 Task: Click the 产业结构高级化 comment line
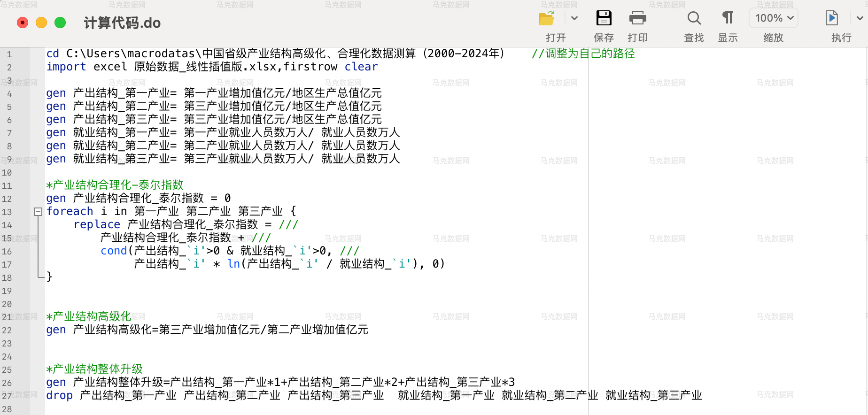[x=89, y=316]
